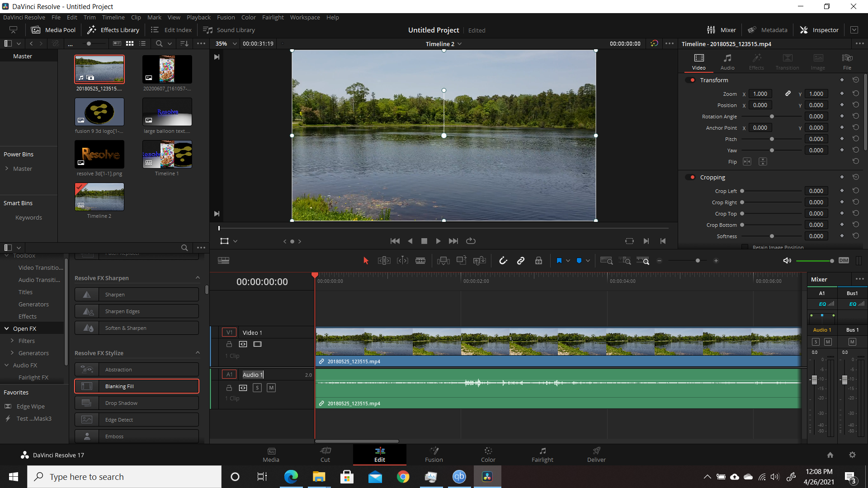The width and height of the screenshot is (868, 488).
Task: Open the Mixer panel button
Action: pyautogui.click(x=722, y=30)
